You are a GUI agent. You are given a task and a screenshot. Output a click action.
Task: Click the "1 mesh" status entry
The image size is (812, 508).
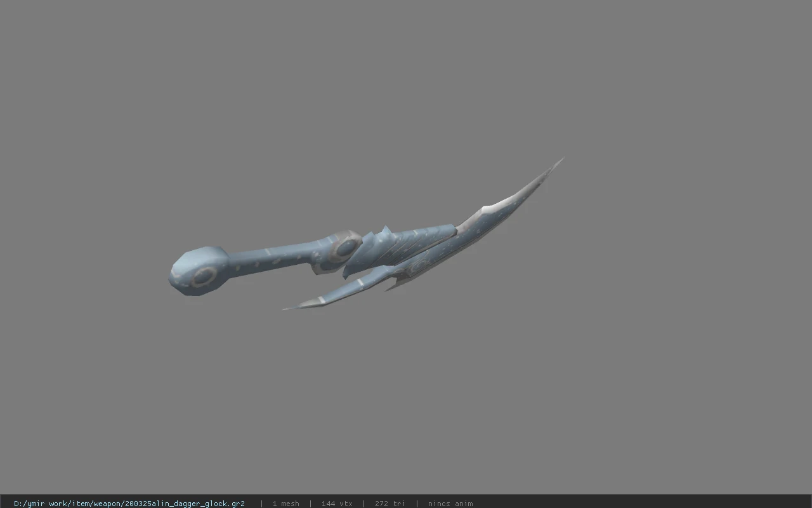point(285,504)
